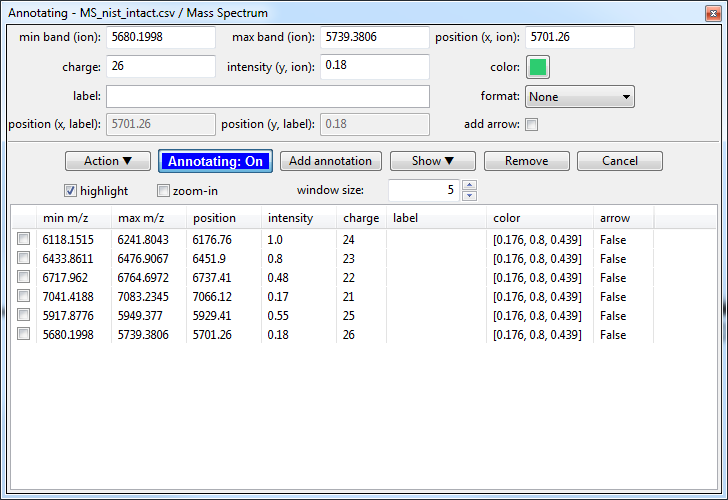Expand the Show dropdown menu
This screenshot has width=728, height=500.
click(432, 161)
